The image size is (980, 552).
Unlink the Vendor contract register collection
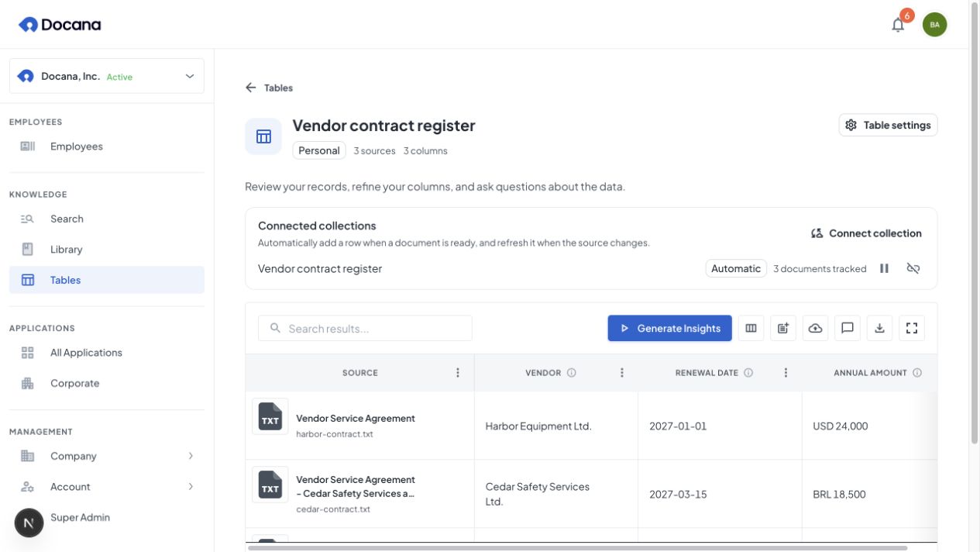point(913,268)
